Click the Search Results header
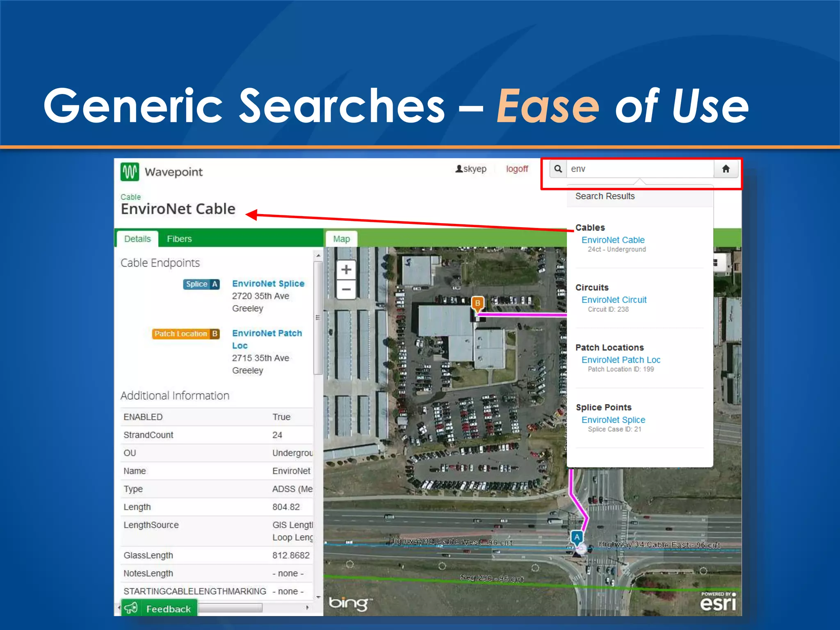 [605, 196]
